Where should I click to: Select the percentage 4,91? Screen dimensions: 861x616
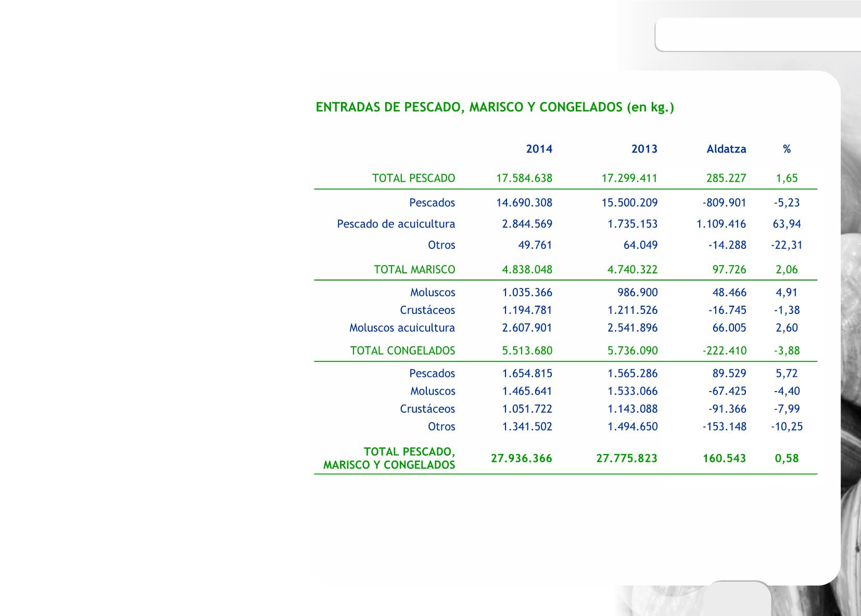pyautogui.click(x=787, y=293)
